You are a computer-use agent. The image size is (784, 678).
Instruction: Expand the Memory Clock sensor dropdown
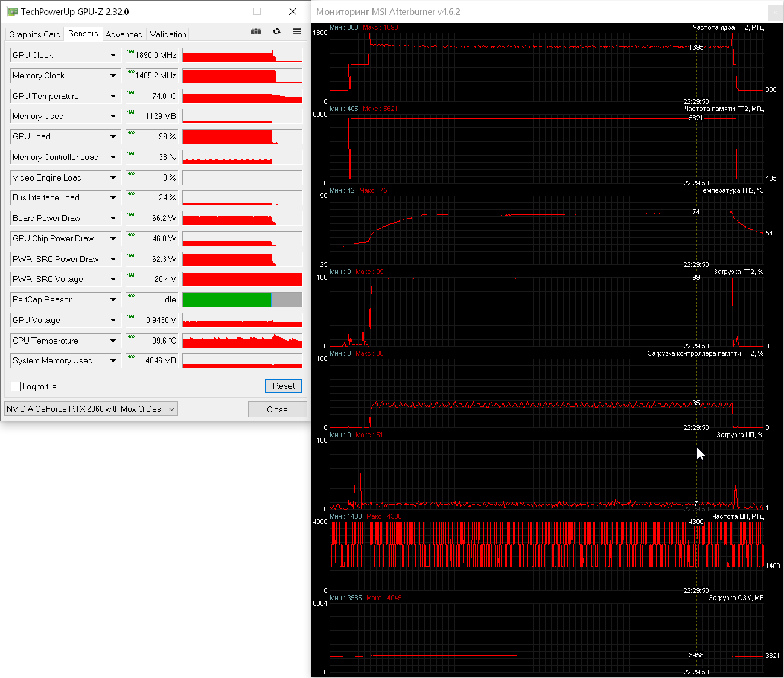coord(113,75)
